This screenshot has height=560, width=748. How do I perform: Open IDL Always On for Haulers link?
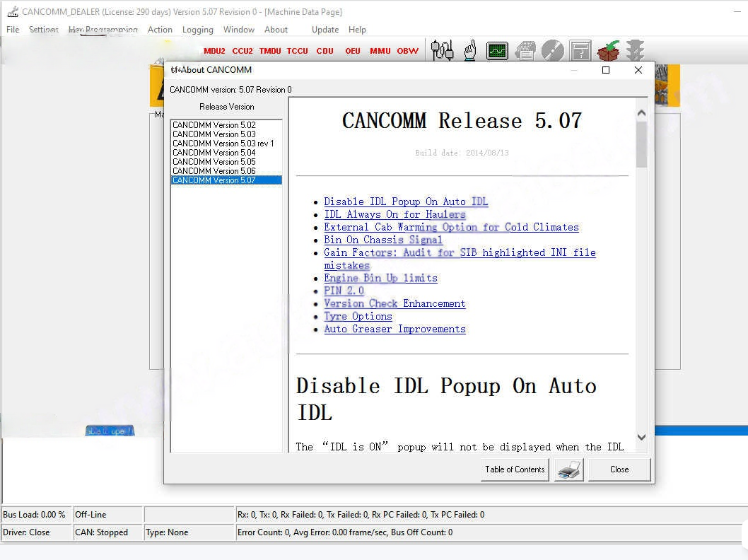pos(395,215)
